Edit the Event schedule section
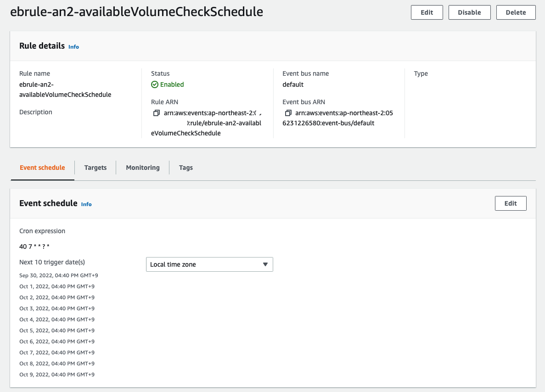This screenshot has width=545, height=392. pyautogui.click(x=510, y=203)
